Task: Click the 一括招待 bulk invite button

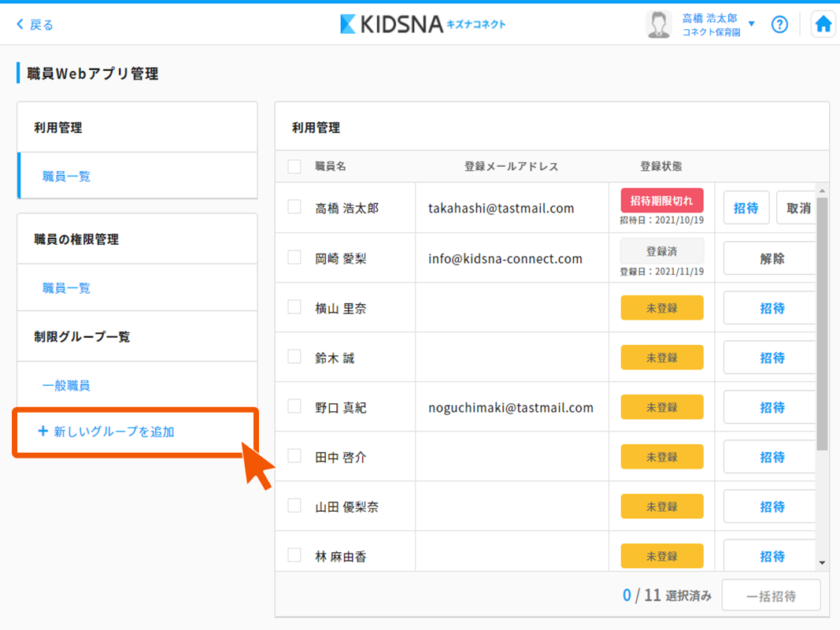Action: [771, 596]
